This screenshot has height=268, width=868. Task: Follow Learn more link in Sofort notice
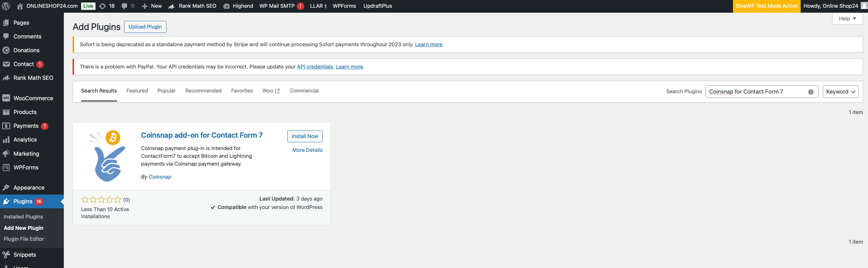[429, 44]
